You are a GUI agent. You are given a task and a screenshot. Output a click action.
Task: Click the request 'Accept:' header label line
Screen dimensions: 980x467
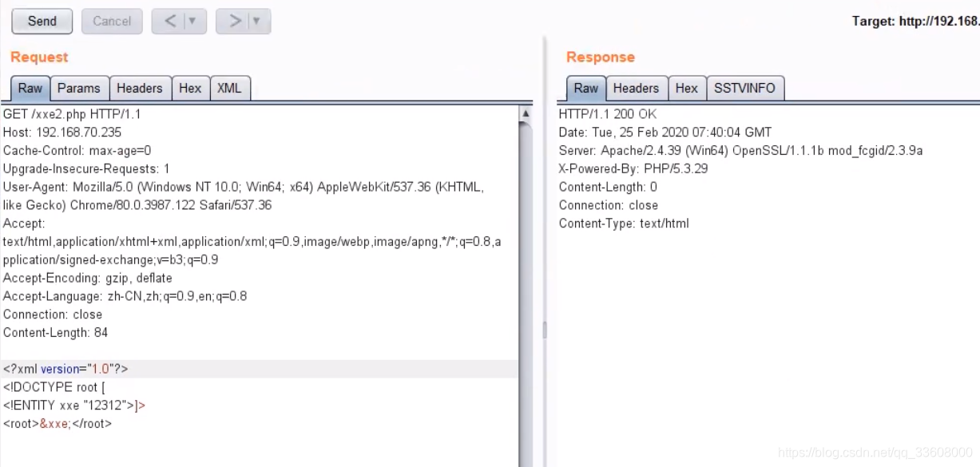(x=25, y=224)
